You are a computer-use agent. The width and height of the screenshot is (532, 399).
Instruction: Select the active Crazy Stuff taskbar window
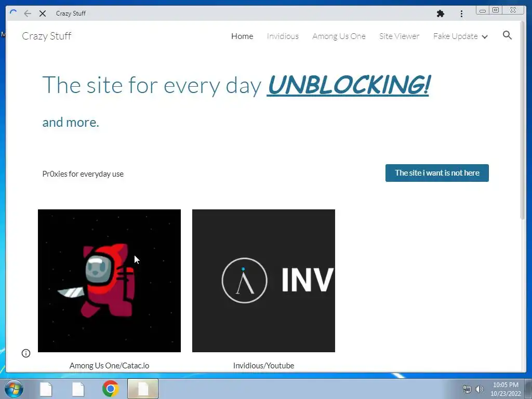coord(143,389)
